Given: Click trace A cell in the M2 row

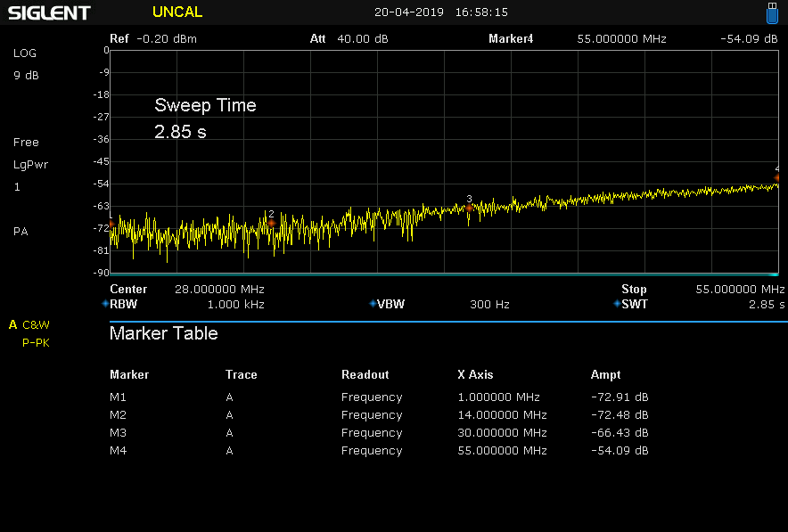Looking at the screenshot, I should (x=229, y=415).
